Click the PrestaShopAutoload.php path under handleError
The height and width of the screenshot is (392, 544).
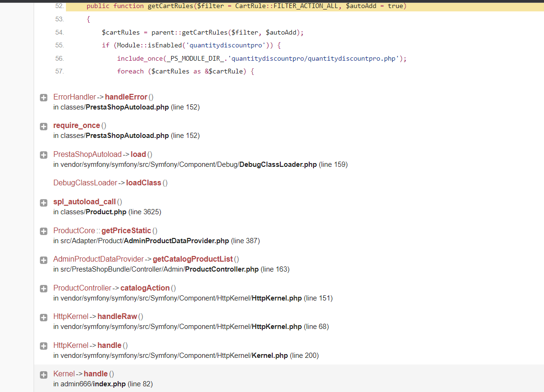point(126,107)
